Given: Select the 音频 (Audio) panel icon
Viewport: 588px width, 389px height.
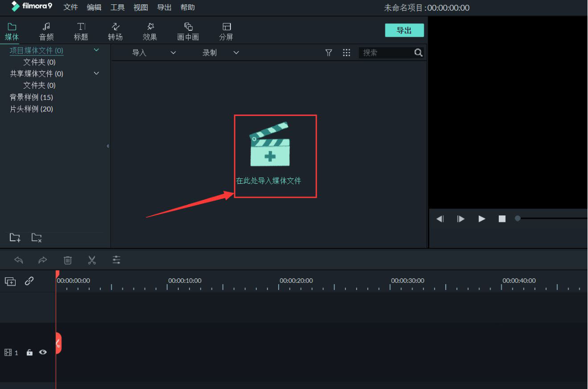Looking at the screenshot, I should [46, 30].
